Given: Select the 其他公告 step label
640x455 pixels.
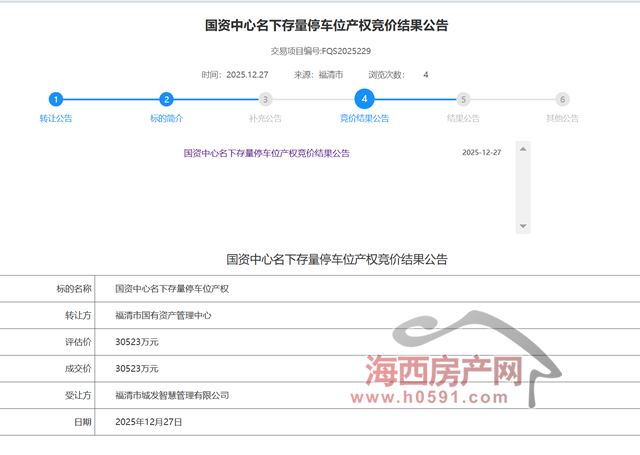Looking at the screenshot, I should pos(563,118).
